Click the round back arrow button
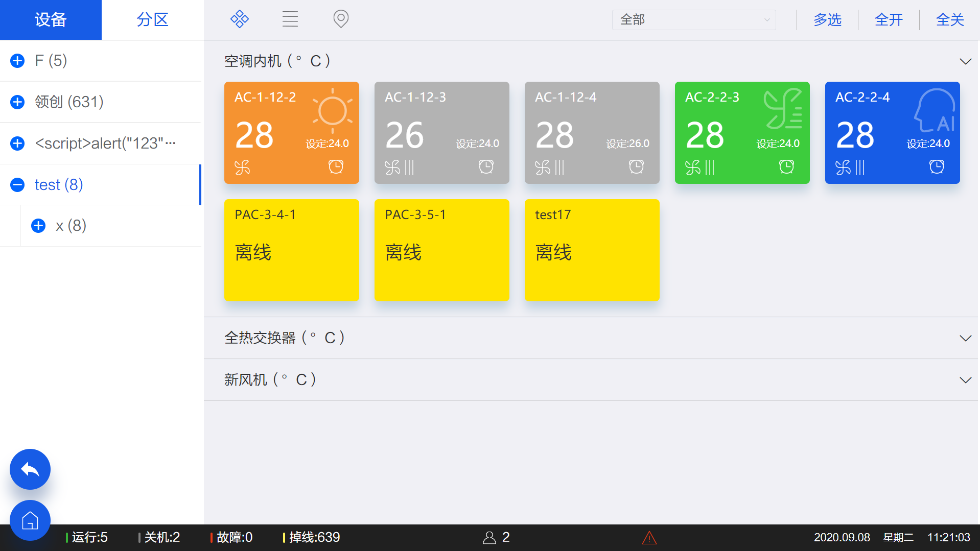Image resolution: width=980 pixels, height=551 pixels. coord(30,469)
